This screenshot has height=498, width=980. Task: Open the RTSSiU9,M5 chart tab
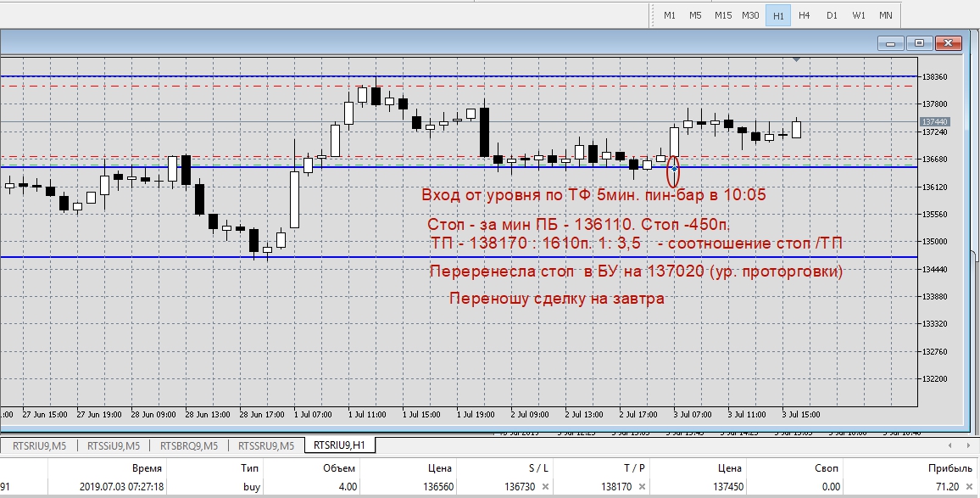pos(113,445)
